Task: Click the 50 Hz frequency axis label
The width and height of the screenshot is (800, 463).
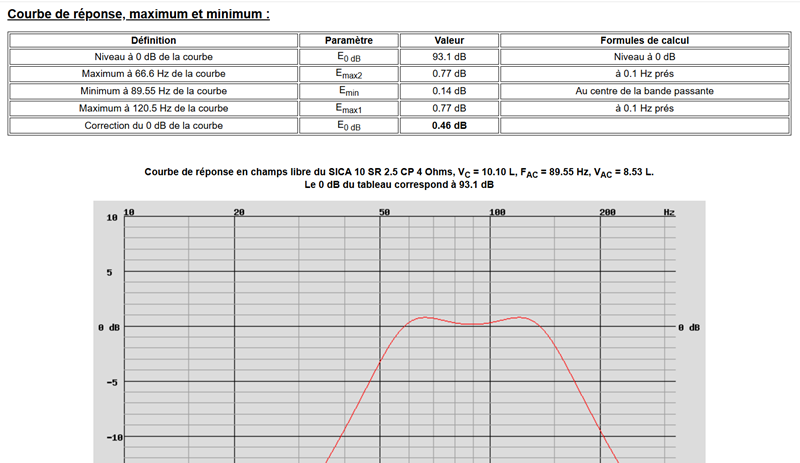Action: (x=384, y=212)
